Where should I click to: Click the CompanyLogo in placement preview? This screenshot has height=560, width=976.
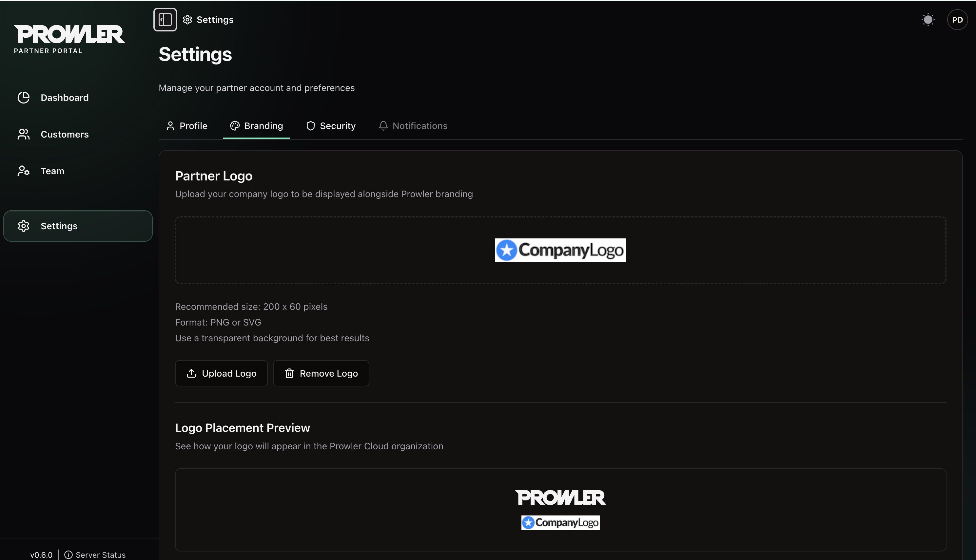(x=560, y=522)
